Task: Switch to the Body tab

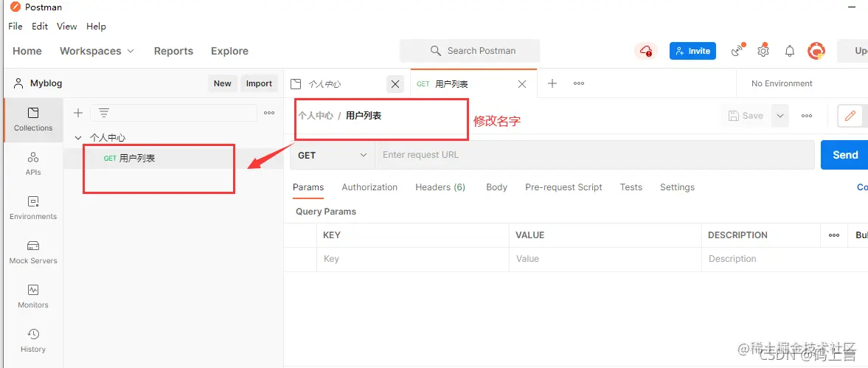Action: pyautogui.click(x=496, y=187)
